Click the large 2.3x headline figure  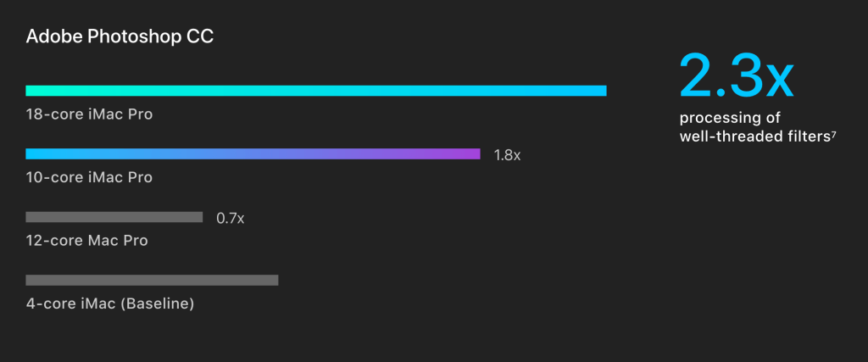click(736, 75)
